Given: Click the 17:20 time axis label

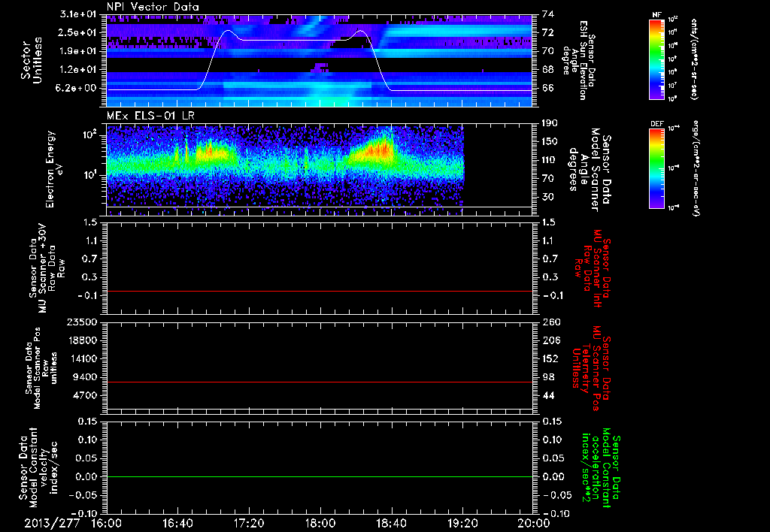Looking at the screenshot, I should 249,523.
